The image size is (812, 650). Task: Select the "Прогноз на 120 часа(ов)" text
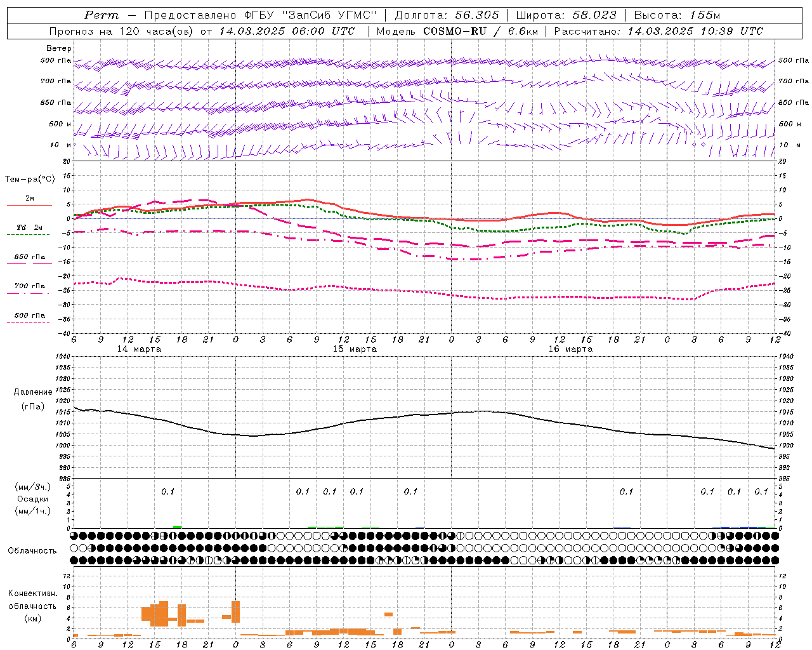(122, 31)
